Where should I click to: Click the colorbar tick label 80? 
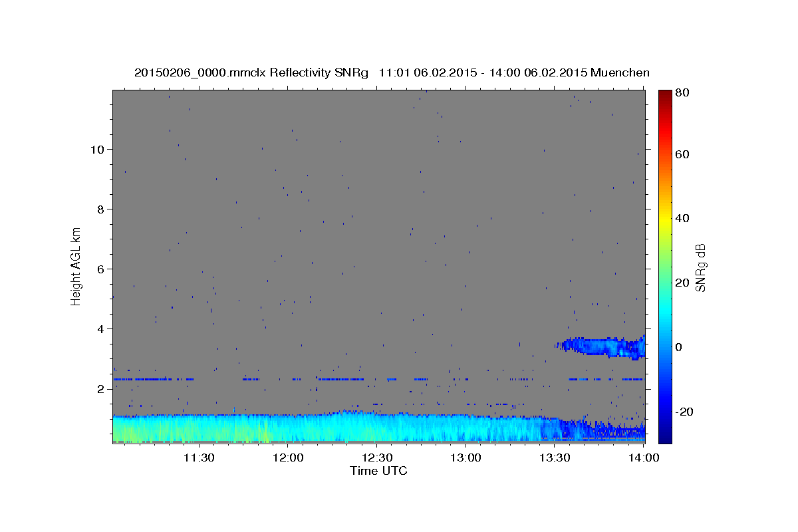(x=682, y=92)
